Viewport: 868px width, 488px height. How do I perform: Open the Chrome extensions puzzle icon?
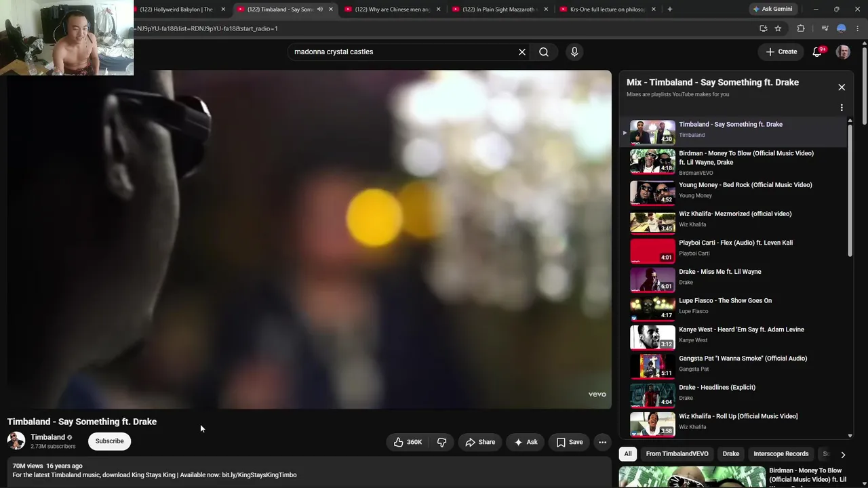pyautogui.click(x=801, y=28)
